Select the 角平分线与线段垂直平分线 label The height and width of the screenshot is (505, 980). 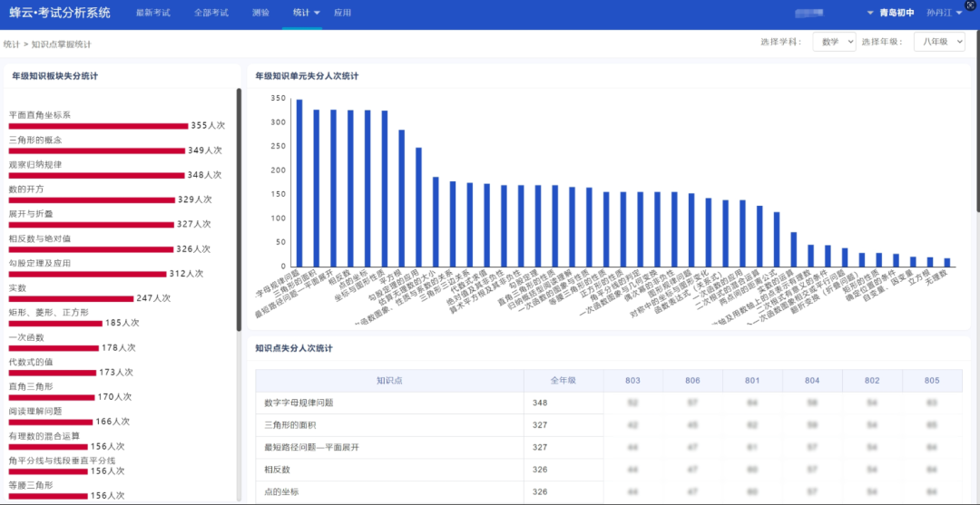coord(62,461)
